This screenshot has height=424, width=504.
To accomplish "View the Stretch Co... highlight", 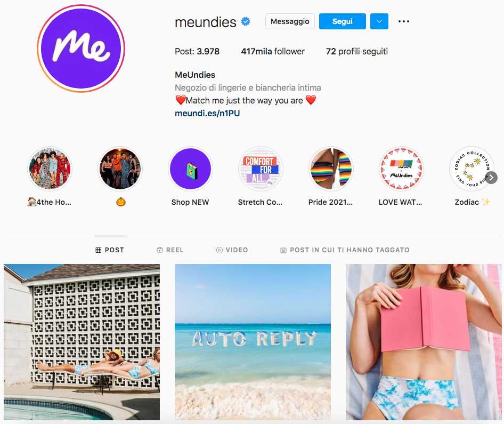I will (x=261, y=169).
